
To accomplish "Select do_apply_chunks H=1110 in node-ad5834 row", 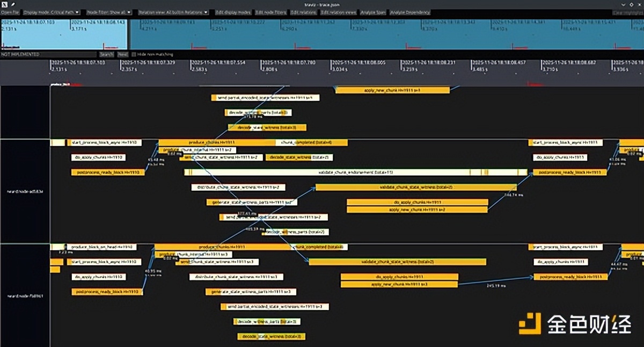I will click(x=98, y=157).
